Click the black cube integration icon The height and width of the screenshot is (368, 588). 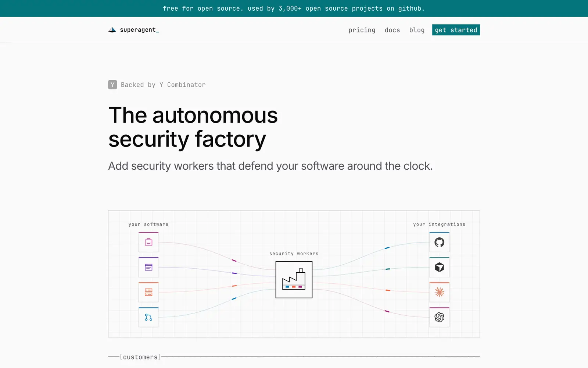(x=440, y=267)
